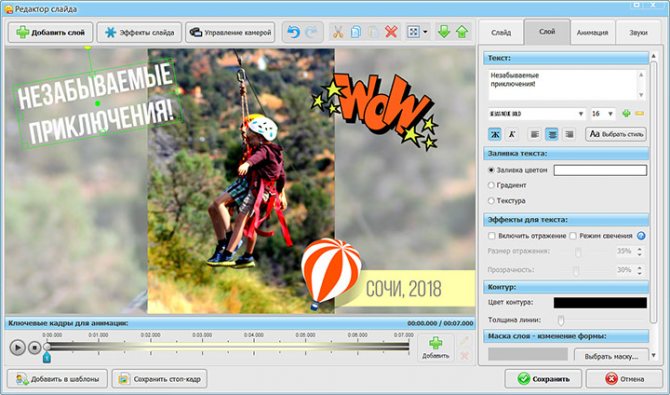Decrease font size with yellow minus icon
670x395 pixels.
pos(640,113)
